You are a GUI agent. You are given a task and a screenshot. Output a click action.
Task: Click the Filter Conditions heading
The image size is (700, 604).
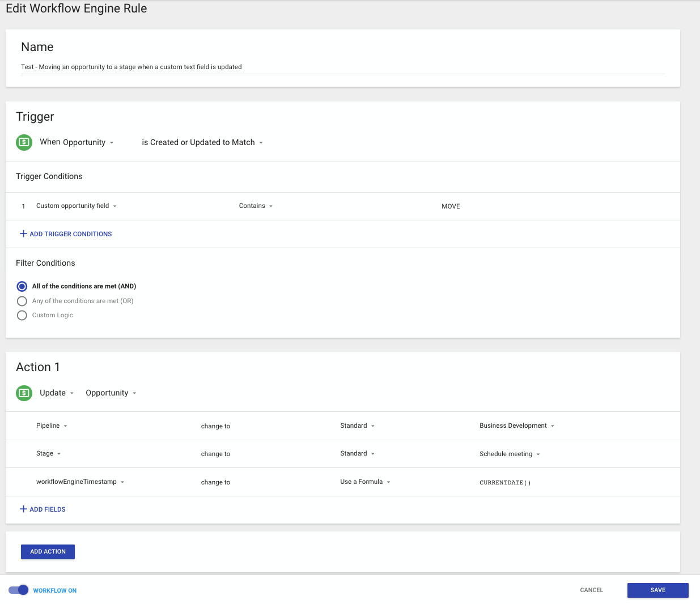coord(45,263)
